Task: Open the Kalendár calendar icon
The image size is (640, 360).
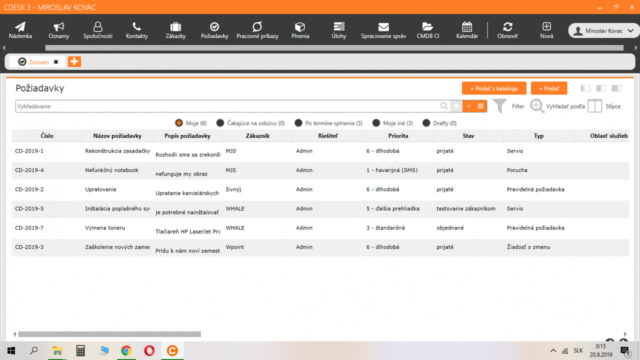Action: (467, 30)
